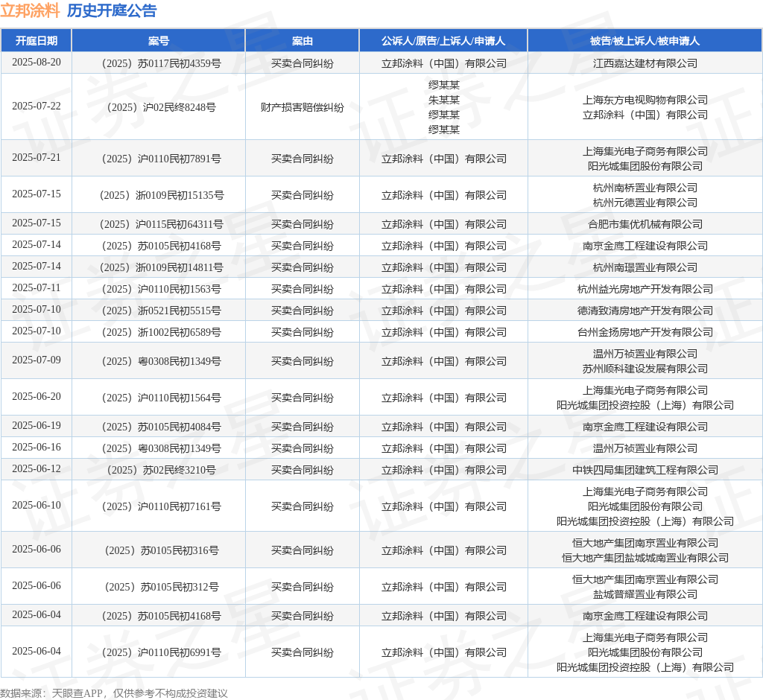The height and width of the screenshot is (700, 763).
Task: Select defendant 杭州南桥置业有限公司
Action: pos(645,188)
